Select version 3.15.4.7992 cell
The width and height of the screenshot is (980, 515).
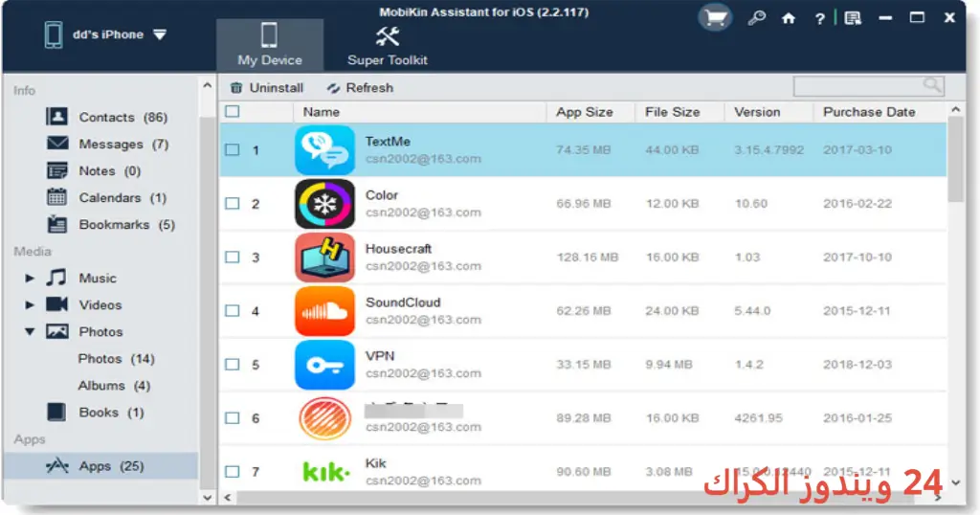tap(768, 150)
